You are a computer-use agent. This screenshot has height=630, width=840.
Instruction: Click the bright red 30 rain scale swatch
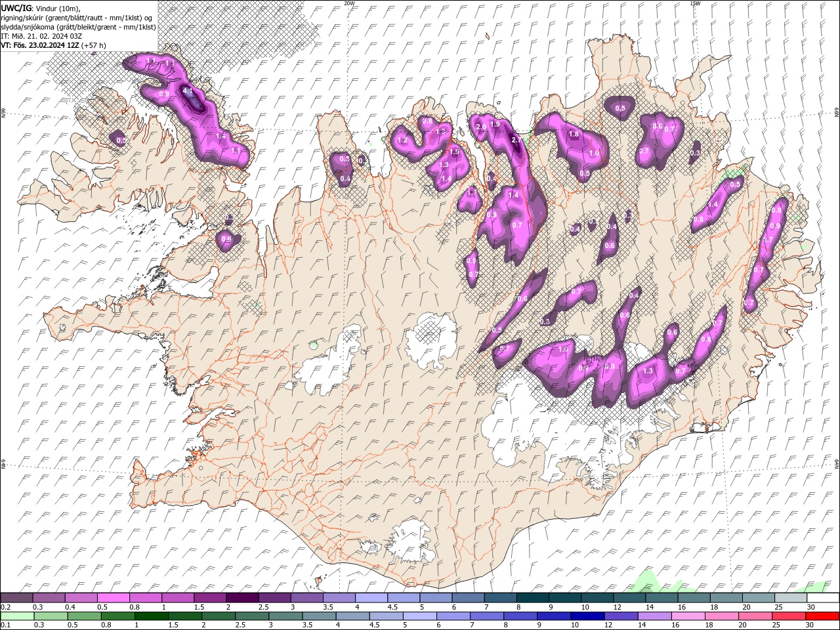pos(822,616)
